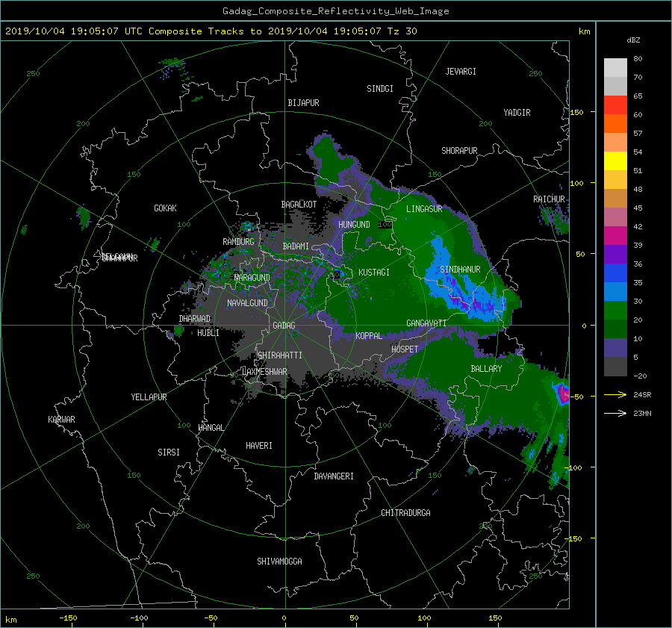Click the LAXMESHWAR city label
Viewport: 672px width, 628px height.
click(264, 372)
